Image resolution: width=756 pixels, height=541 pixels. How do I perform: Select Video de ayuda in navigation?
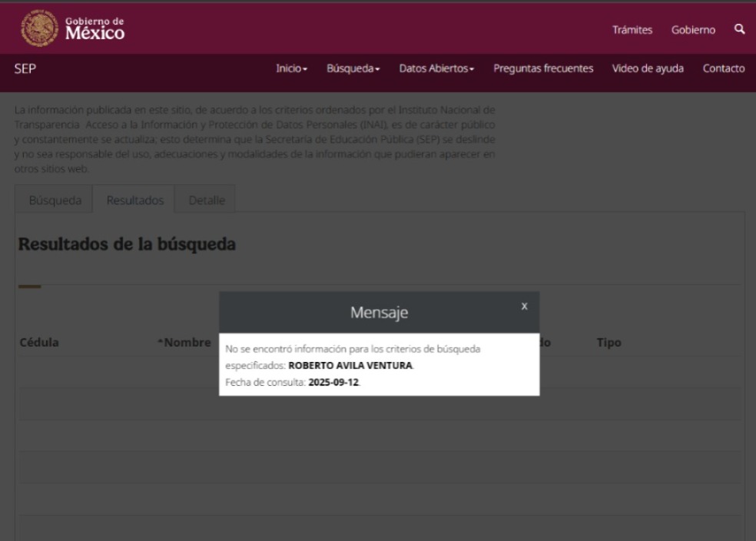pos(648,68)
